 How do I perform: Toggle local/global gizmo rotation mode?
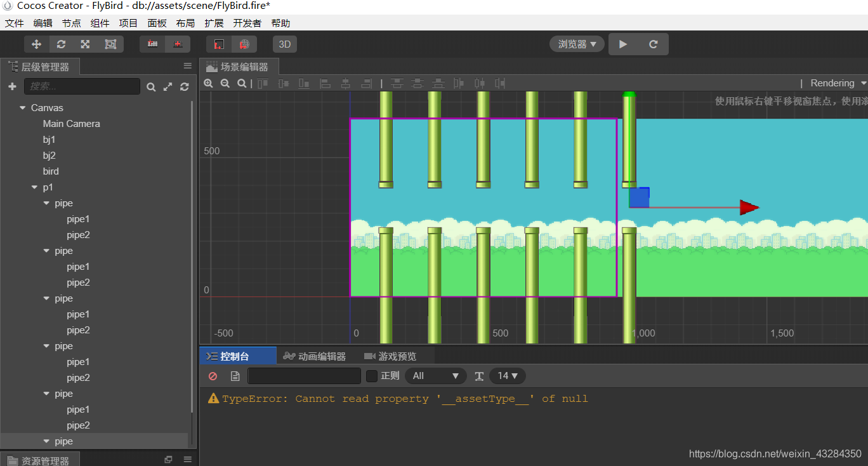pyautogui.click(x=178, y=44)
